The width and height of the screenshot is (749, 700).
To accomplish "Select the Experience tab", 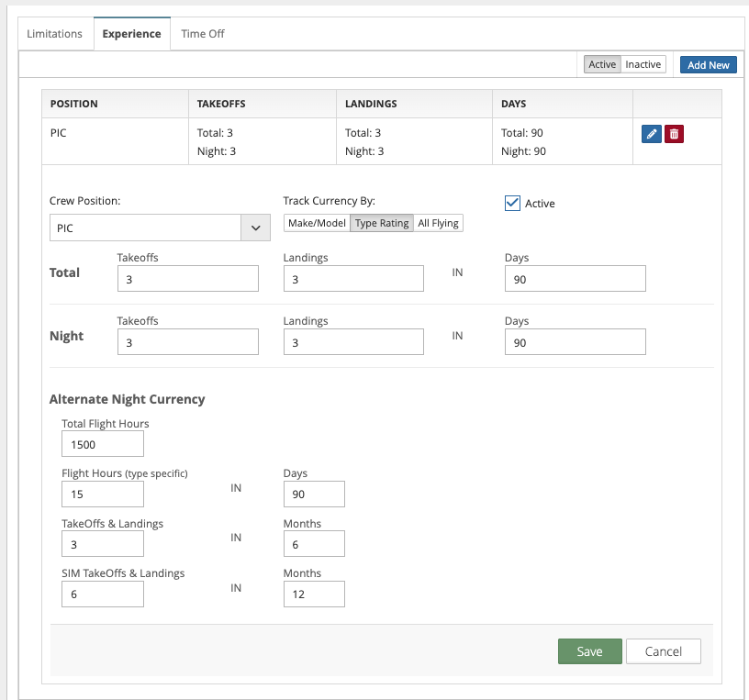I will point(132,34).
